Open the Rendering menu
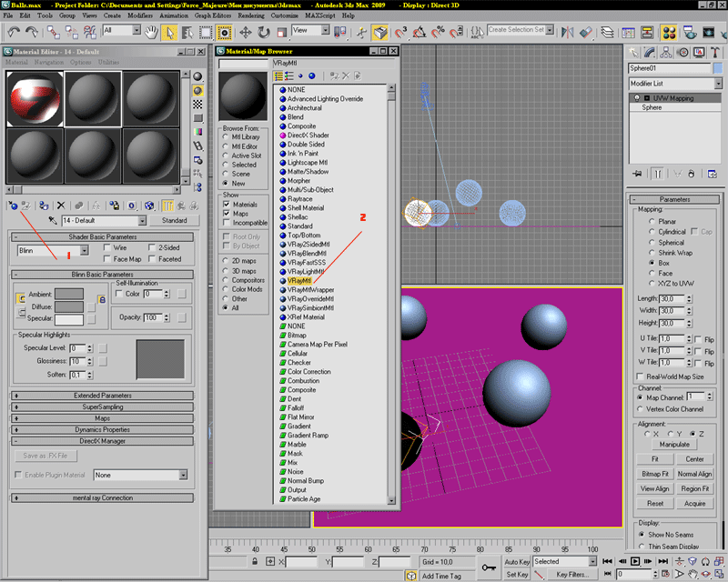The image size is (728, 582). pos(251,15)
